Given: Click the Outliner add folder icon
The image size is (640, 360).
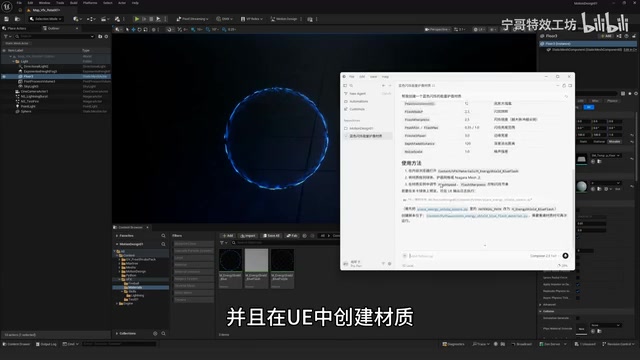Looking at the screenshot, I should [100, 36].
